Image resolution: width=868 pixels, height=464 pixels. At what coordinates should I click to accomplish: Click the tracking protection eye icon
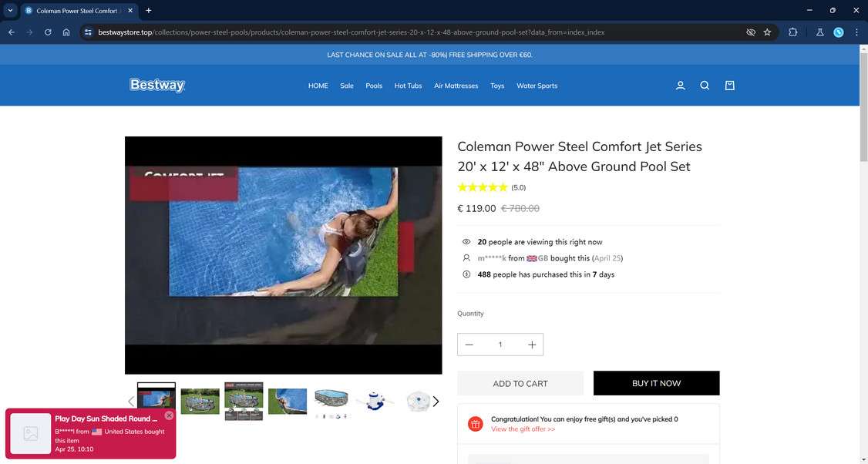[751, 32]
